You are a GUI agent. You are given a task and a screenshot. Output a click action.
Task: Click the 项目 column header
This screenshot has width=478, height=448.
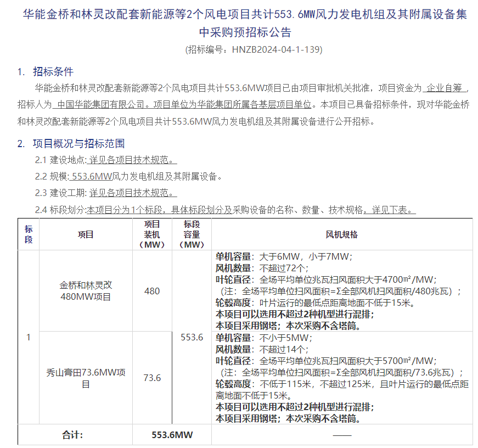tap(85, 234)
